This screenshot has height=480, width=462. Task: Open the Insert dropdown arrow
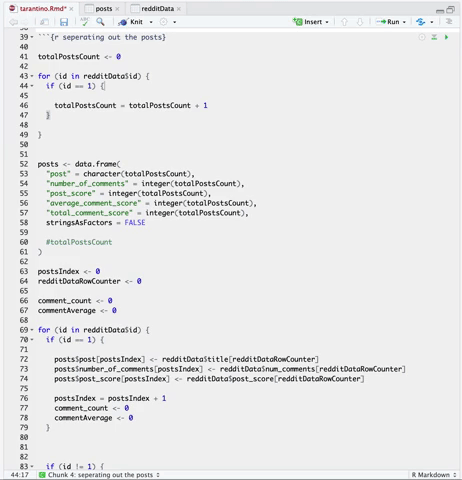point(327,22)
